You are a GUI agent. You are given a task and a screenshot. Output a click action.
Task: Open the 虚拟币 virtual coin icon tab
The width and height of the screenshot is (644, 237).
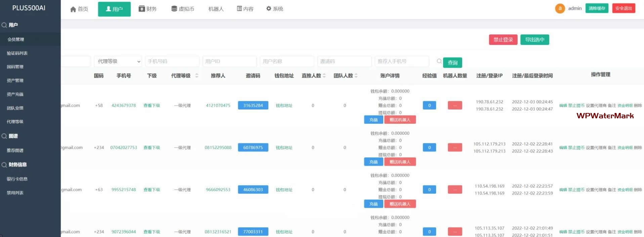point(174,9)
